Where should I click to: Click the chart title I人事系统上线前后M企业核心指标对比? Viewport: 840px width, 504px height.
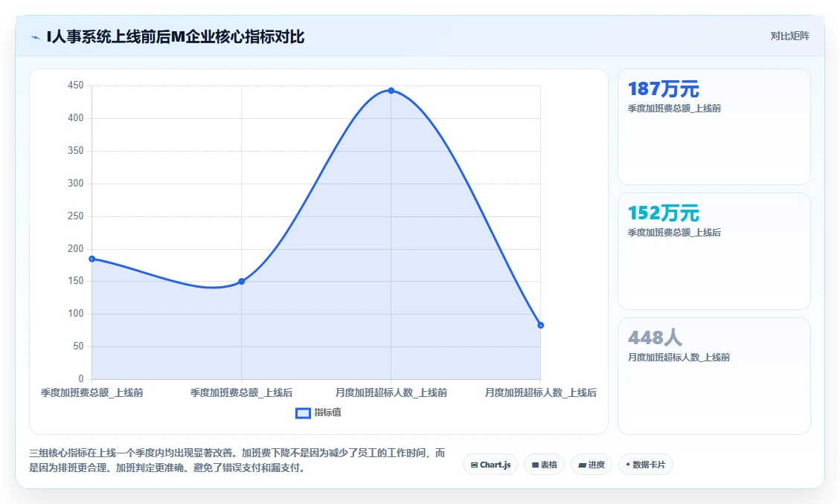(x=176, y=37)
